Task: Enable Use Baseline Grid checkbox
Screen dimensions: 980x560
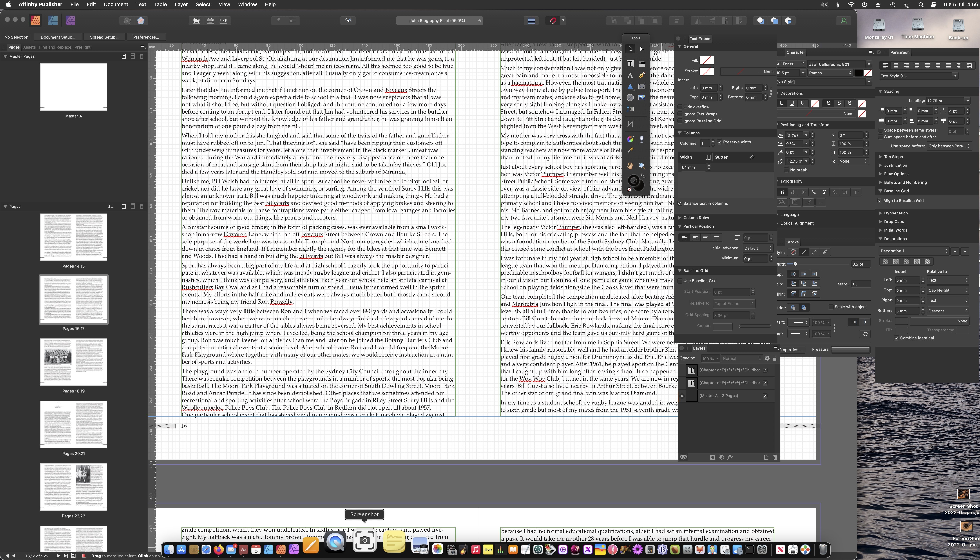Action: pos(680,281)
